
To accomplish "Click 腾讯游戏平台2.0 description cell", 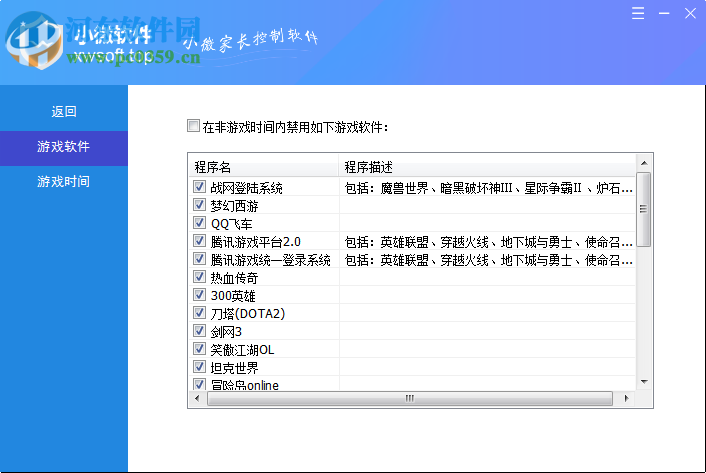I will pyautogui.click(x=489, y=242).
